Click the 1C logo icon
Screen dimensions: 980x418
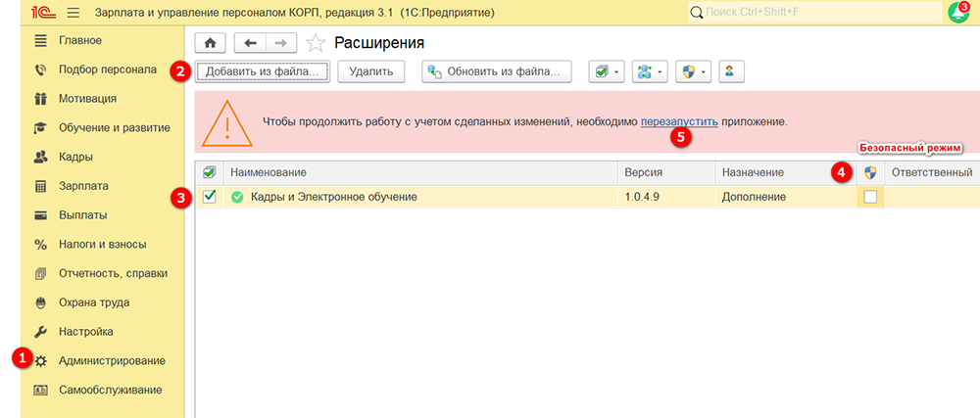(x=46, y=13)
